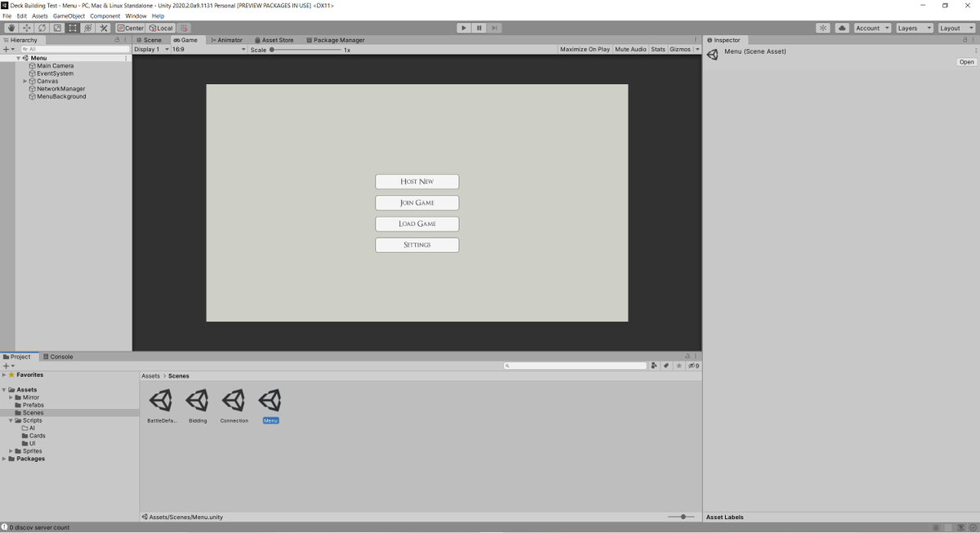Select NetworkManager in Hierarchy
980x533 pixels.
tap(60, 88)
